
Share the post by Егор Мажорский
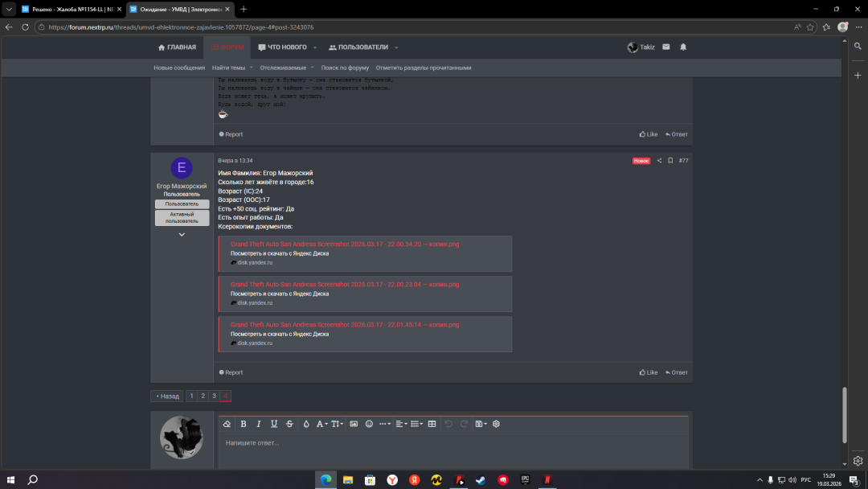[658, 161]
